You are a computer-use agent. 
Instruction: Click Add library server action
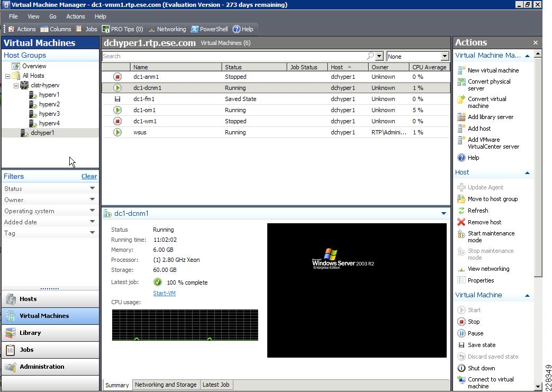pyautogui.click(x=485, y=117)
